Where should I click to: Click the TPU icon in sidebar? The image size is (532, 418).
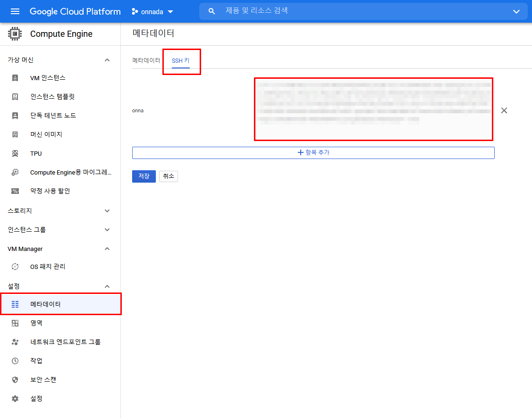coord(15,153)
